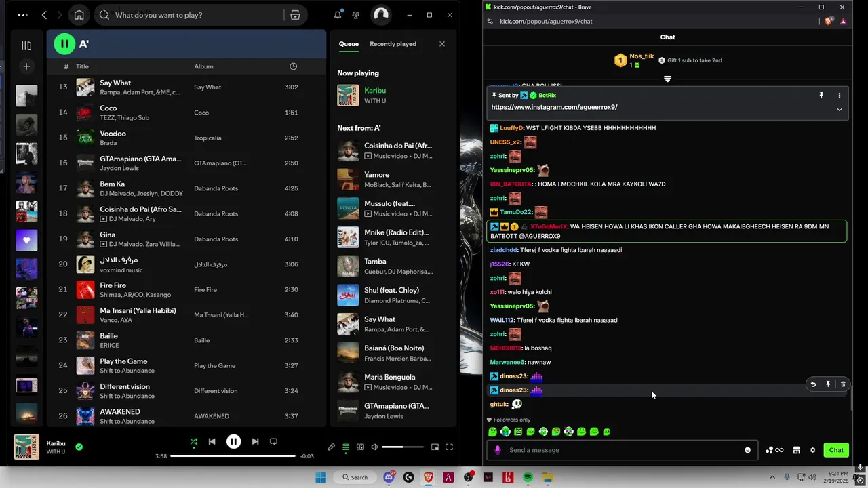
Task: Reply to dinoss23 message
Action: [813, 384]
